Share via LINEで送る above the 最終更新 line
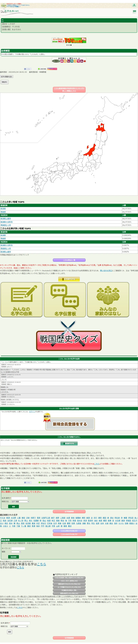Image resolution: width=138 pixels, height=644 pixels. [42, 69]
